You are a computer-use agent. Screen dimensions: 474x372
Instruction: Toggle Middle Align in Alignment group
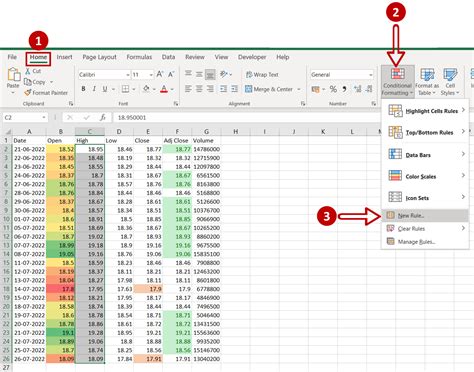click(x=199, y=74)
